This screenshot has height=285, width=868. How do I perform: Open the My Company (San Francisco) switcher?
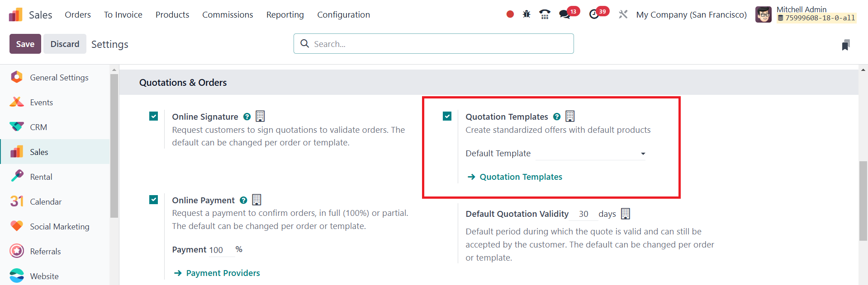691,14
